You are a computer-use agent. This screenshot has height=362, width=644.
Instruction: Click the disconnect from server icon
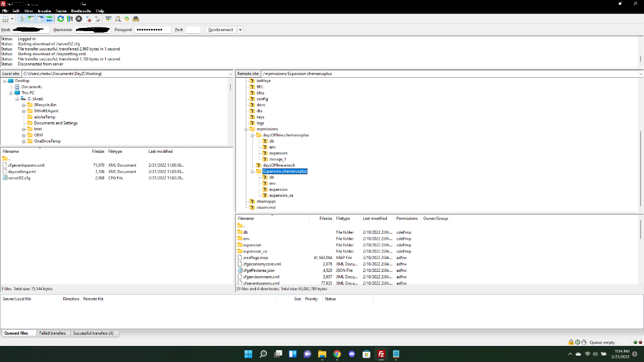click(x=88, y=19)
